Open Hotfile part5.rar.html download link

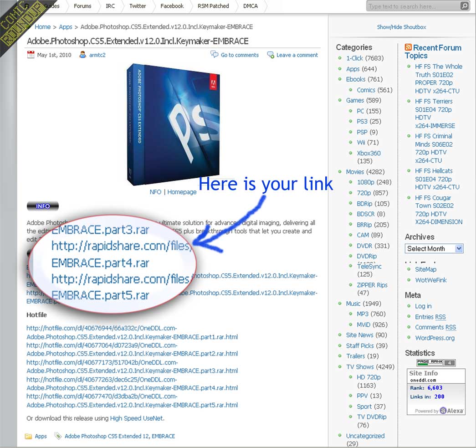tap(132, 401)
